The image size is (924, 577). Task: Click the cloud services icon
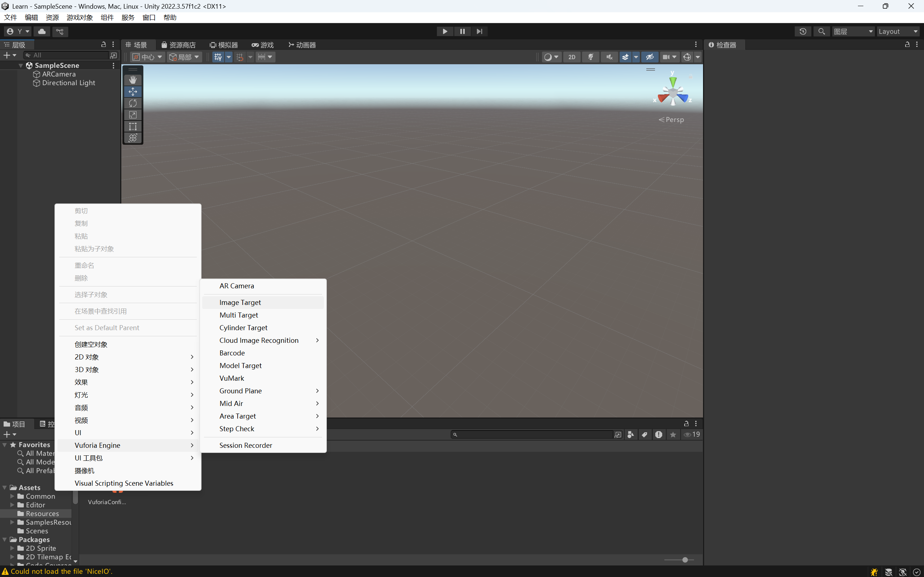tap(42, 31)
